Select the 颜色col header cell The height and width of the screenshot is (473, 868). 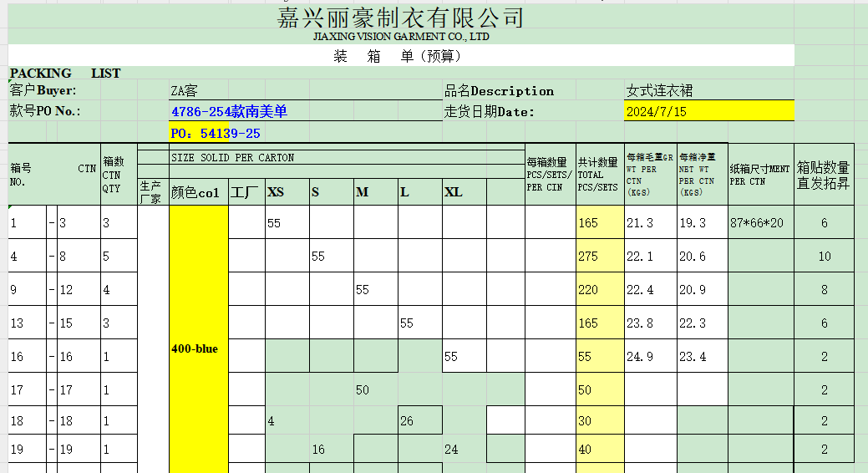pos(198,193)
